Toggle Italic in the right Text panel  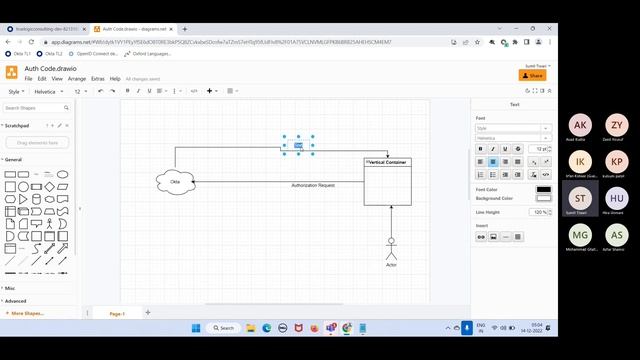pos(493,149)
